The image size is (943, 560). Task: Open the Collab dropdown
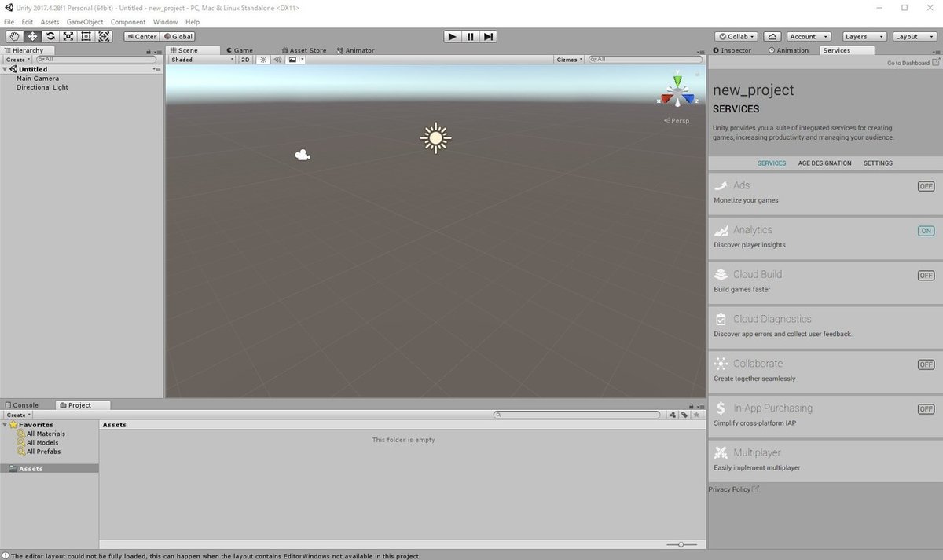click(736, 36)
